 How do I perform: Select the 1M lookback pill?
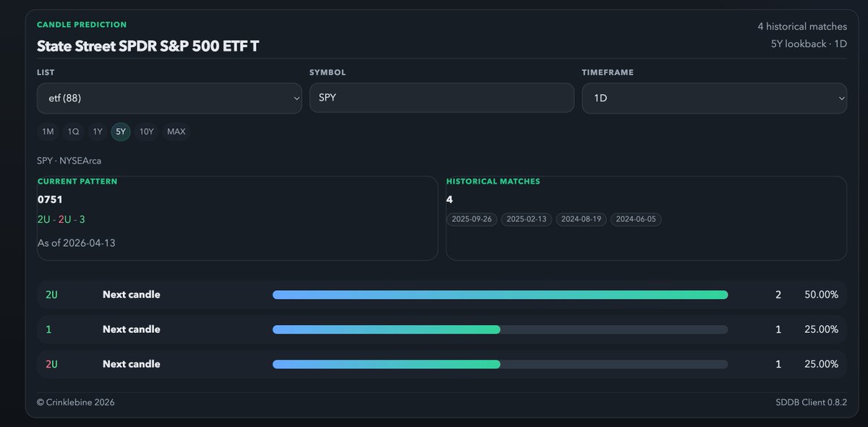point(48,132)
